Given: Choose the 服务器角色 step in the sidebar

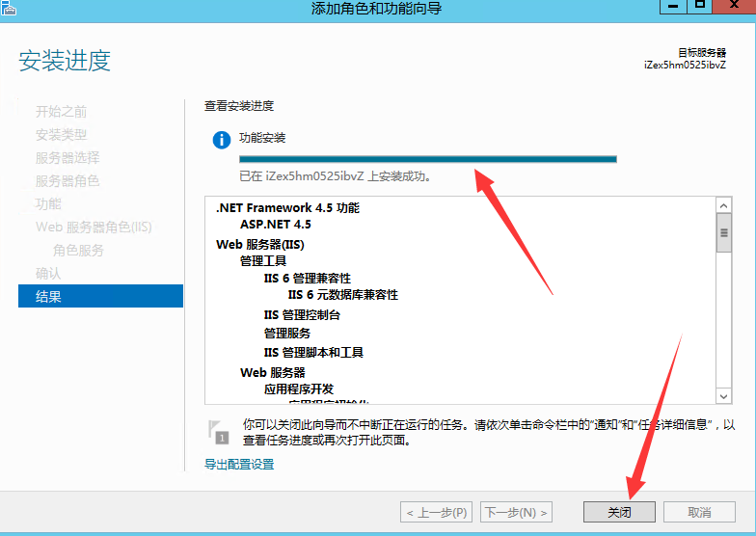Looking at the screenshot, I should click(67, 180).
